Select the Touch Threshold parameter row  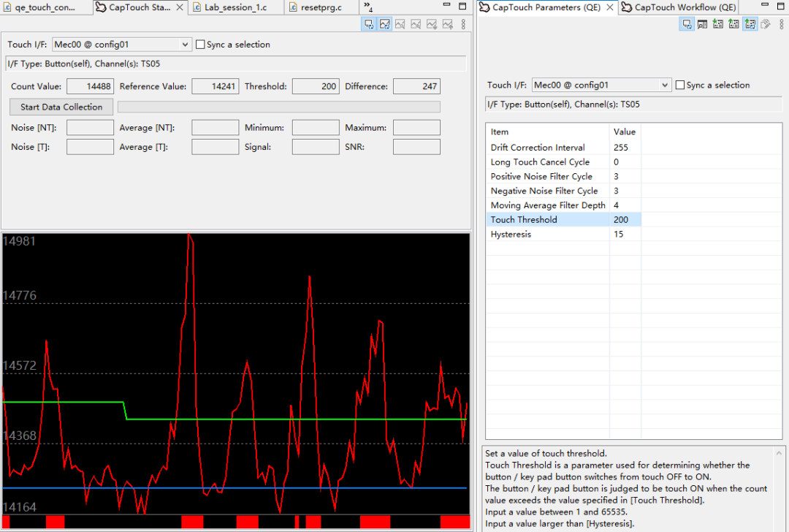pos(524,220)
